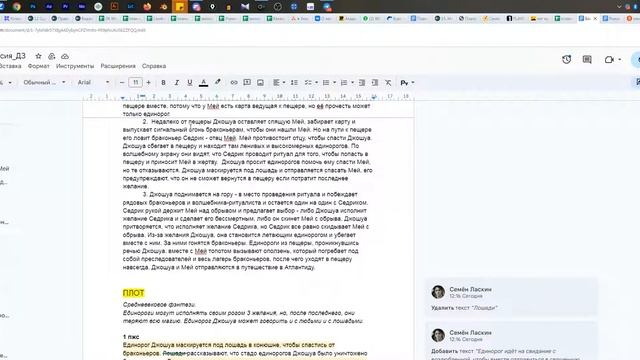Clear formatting with the crossed T icon
Image resolution: width=640 pixels, height=360 pixels.
[388, 82]
